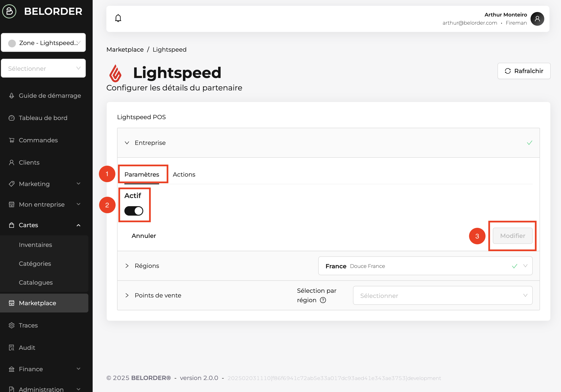The image size is (561, 392).
Task: Click the rocket icon for Guide de démarrage
Action: (12, 96)
